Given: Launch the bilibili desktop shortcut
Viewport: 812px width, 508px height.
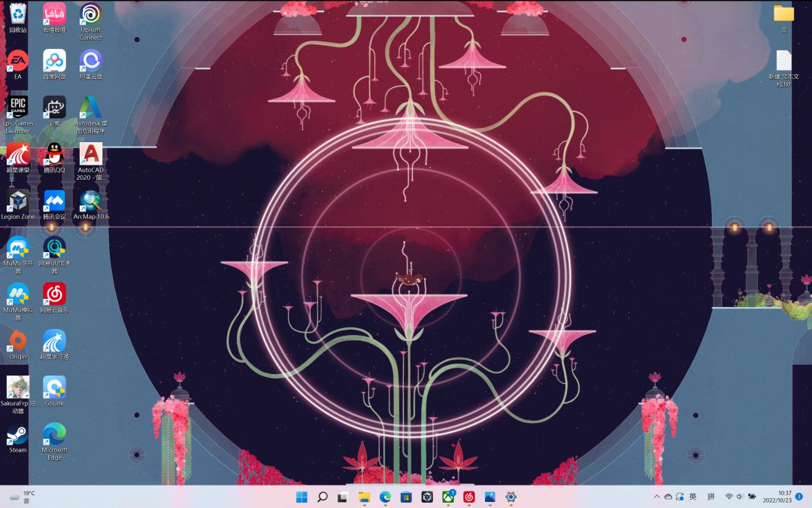Looking at the screenshot, I should pos(54,17).
